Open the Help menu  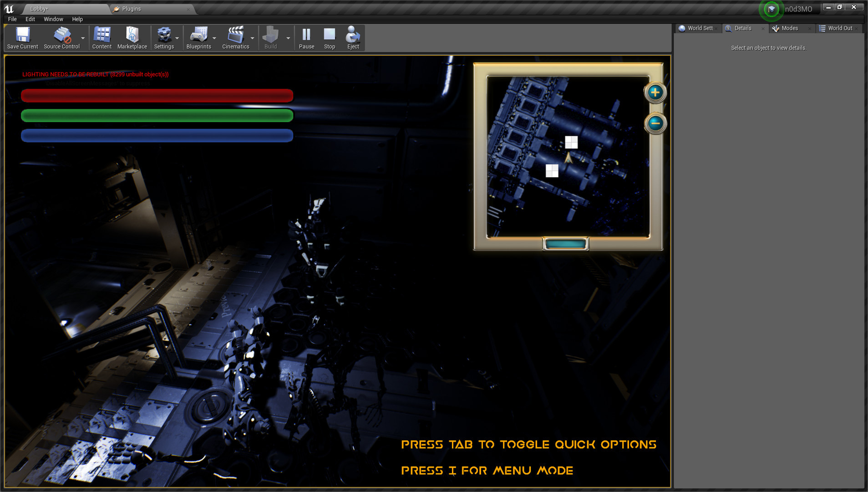click(x=77, y=19)
